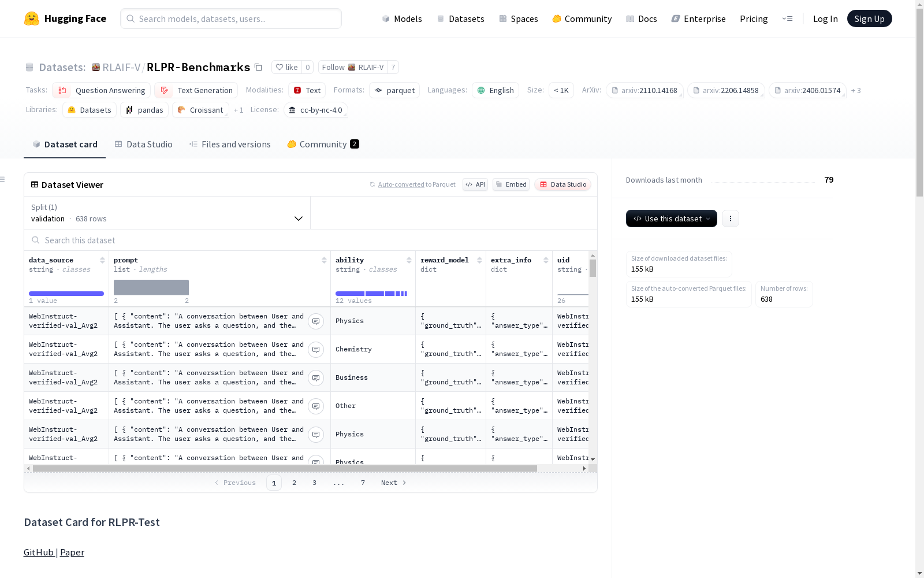
Task: Click the Log In link
Action: (x=825, y=18)
